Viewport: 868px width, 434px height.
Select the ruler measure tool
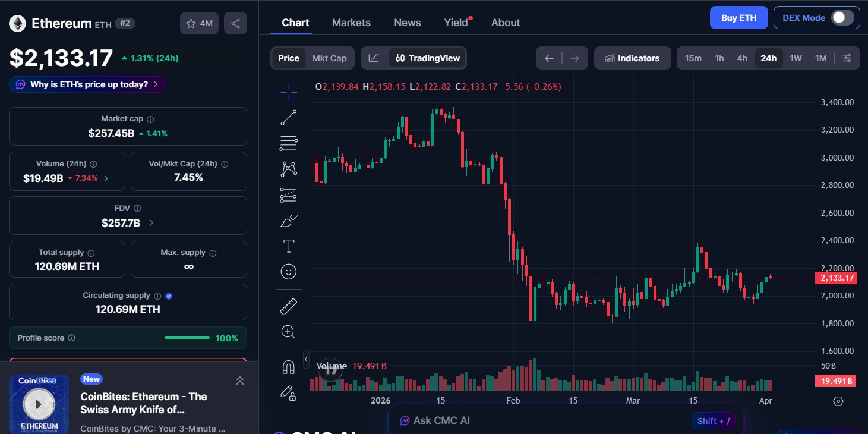[x=288, y=306]
